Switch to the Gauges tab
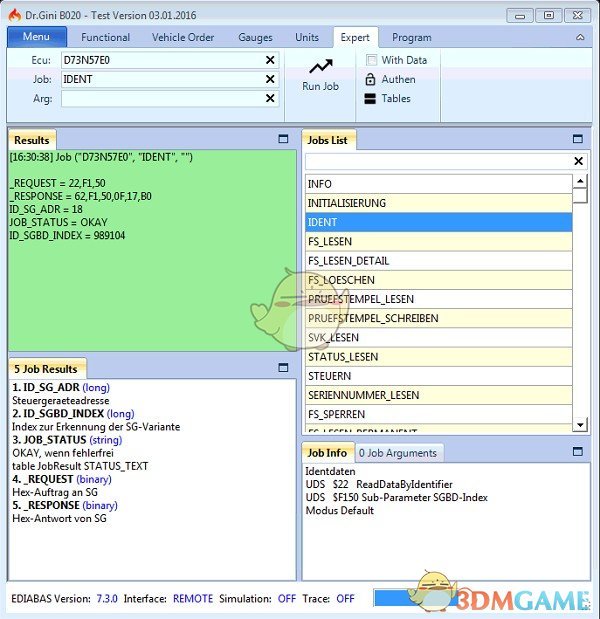Screen dimensions: 600x619 [255, 37]
